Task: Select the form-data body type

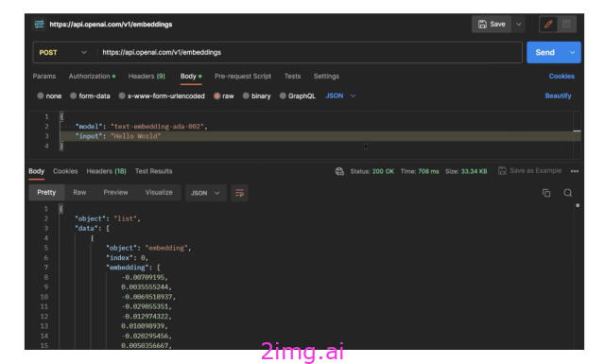Action: point(90,96)
